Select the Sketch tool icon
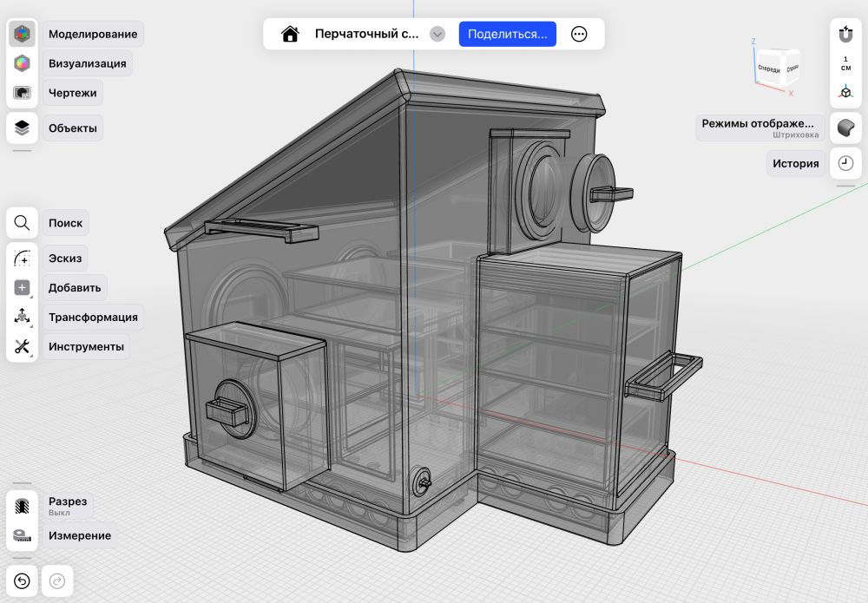 (22, 259)
